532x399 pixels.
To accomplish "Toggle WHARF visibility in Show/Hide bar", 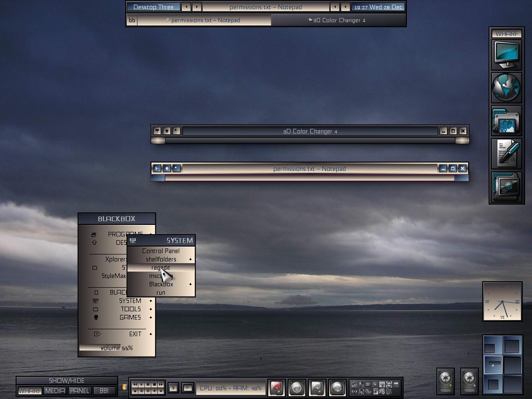I will pyautogui.click(x=30, y=391).
